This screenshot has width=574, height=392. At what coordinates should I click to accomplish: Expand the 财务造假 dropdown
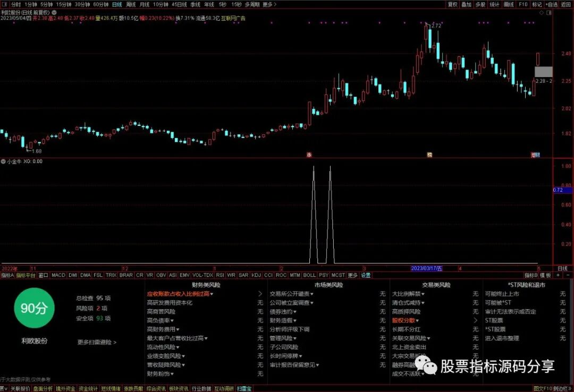(x=283, y=321)
